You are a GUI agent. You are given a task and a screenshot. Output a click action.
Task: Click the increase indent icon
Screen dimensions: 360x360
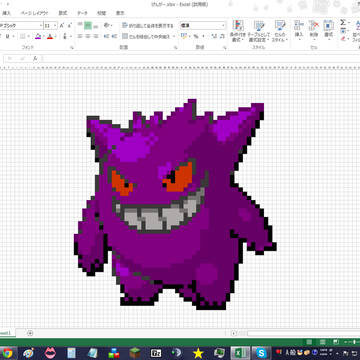pyautogui.click(x=114, y=36)
